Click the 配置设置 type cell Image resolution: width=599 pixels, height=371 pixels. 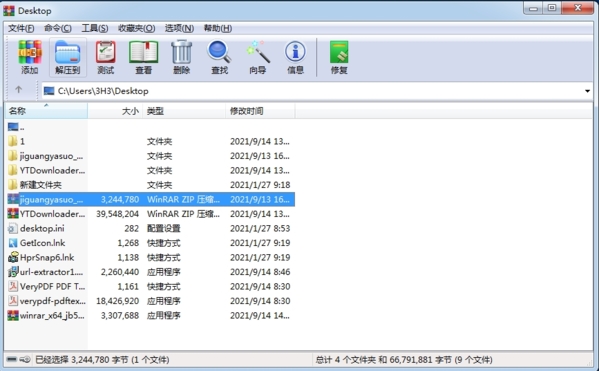164,228
